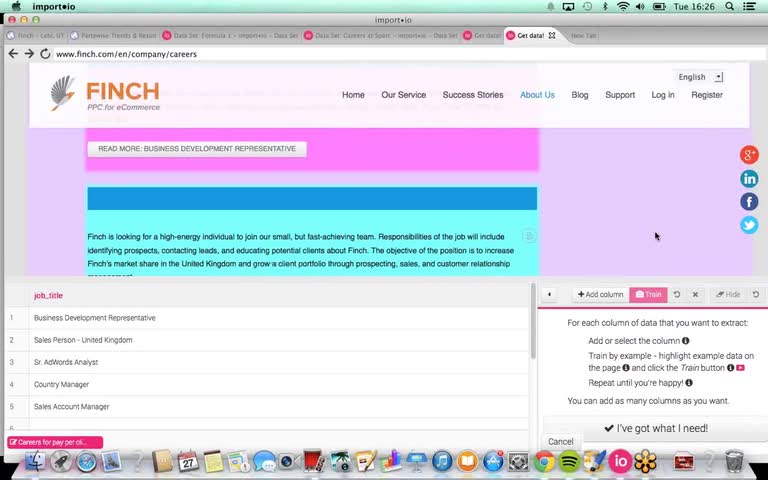This screenshot has width=768, height=480.
Task: Close the active Get data! tab
Action: [x=552, y=35]
